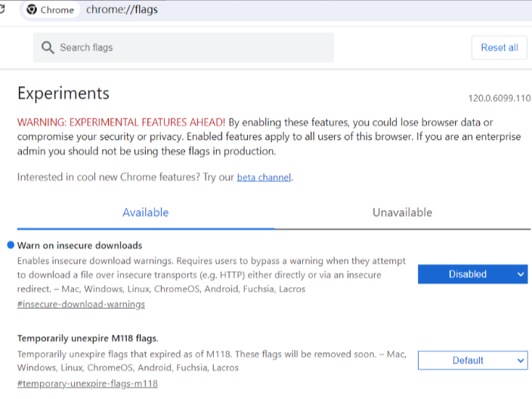
Task: Click the Experiments page heading
Action: click(63, 94)
